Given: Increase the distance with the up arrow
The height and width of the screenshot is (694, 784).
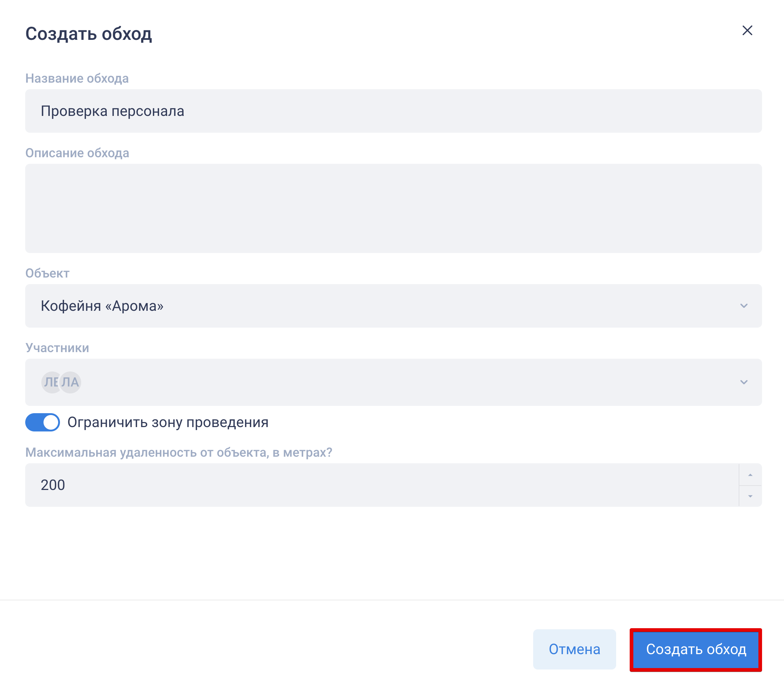Looking at the screenshot, I should point(750,475).
